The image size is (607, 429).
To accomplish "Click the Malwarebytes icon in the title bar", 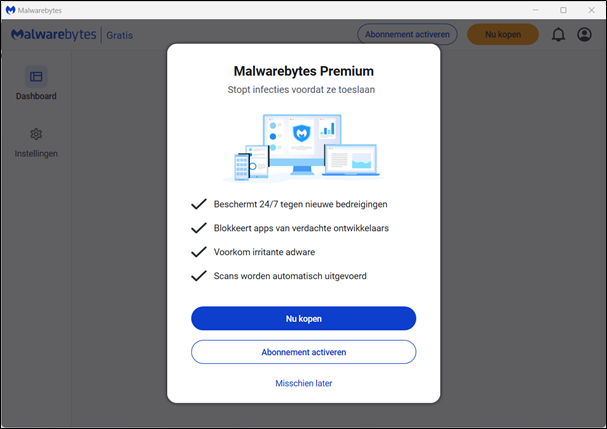I will pyautogui.click(x=10, y=10).
